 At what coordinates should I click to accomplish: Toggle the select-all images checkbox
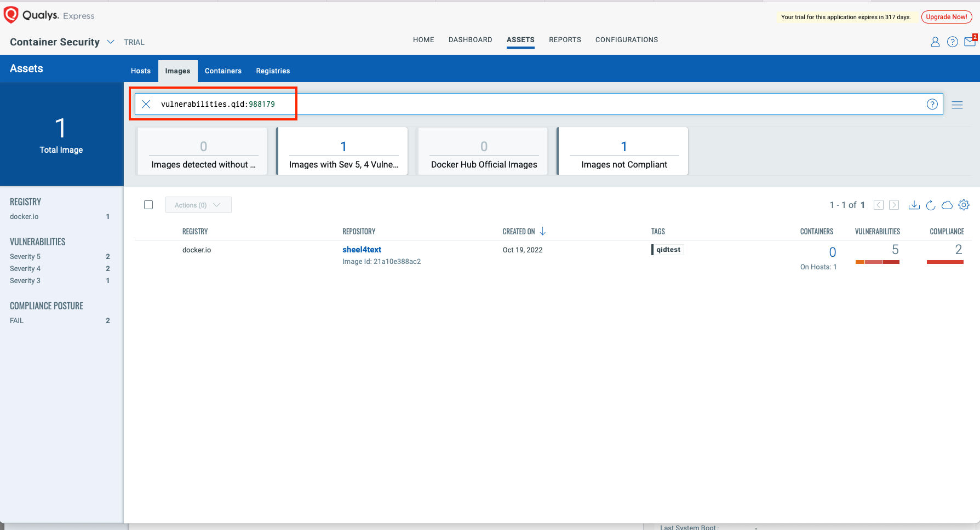tap(148, 205)
